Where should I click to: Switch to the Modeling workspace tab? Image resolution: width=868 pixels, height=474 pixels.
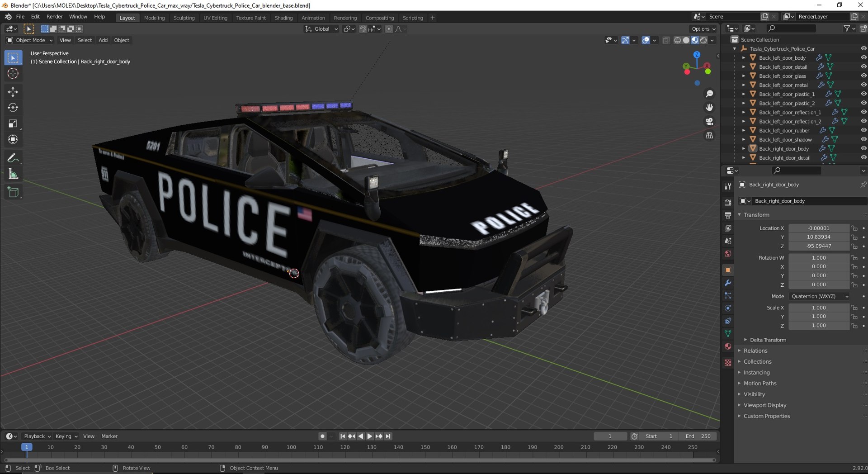coord(154,18)
